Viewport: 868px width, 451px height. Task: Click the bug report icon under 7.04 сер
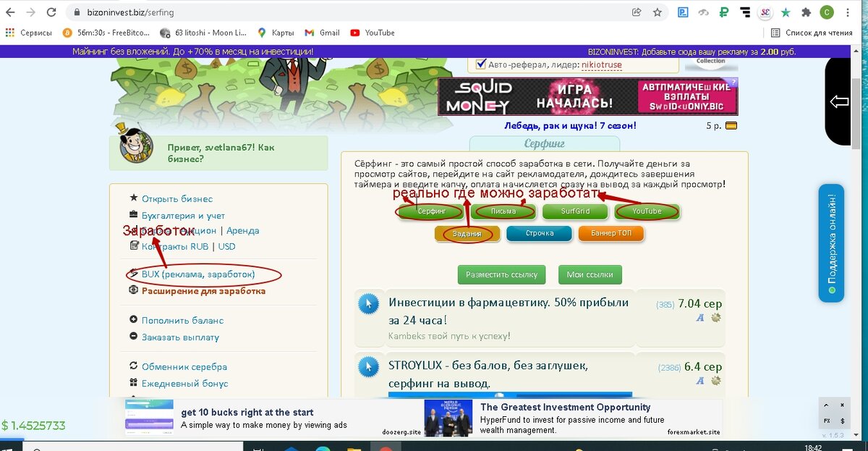point(716,318)
